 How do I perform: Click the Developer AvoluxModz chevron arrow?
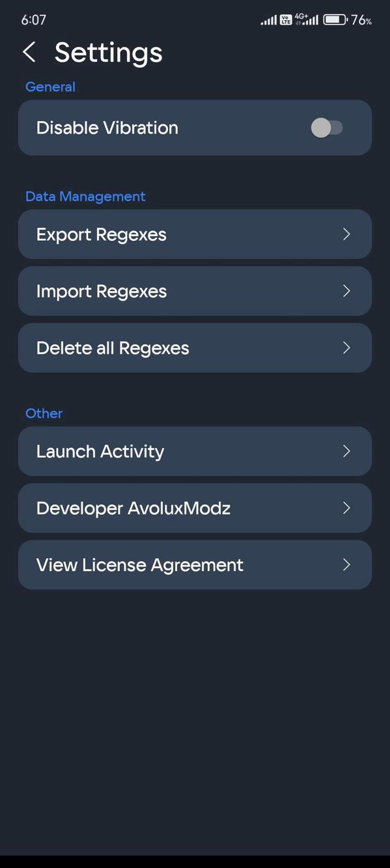[346, 508]
